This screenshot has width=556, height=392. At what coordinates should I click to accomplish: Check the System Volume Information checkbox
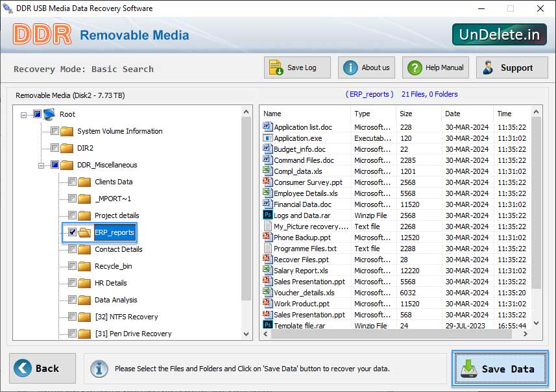54,131
